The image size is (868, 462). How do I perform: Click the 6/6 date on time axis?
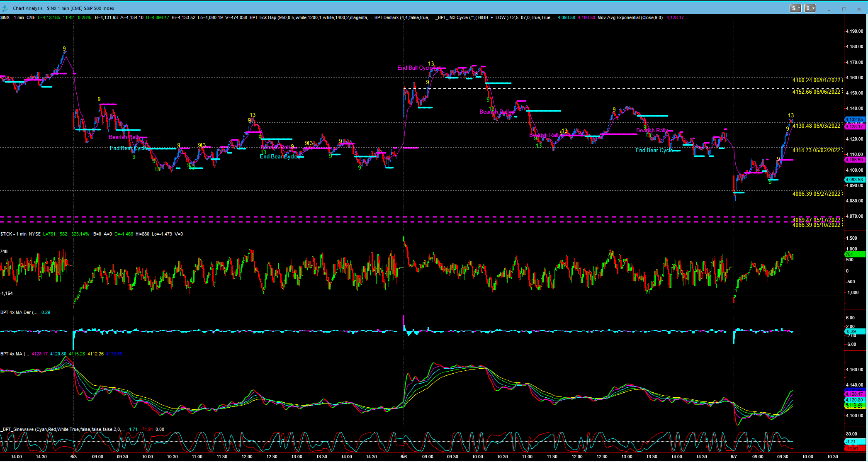click(404, 457)
